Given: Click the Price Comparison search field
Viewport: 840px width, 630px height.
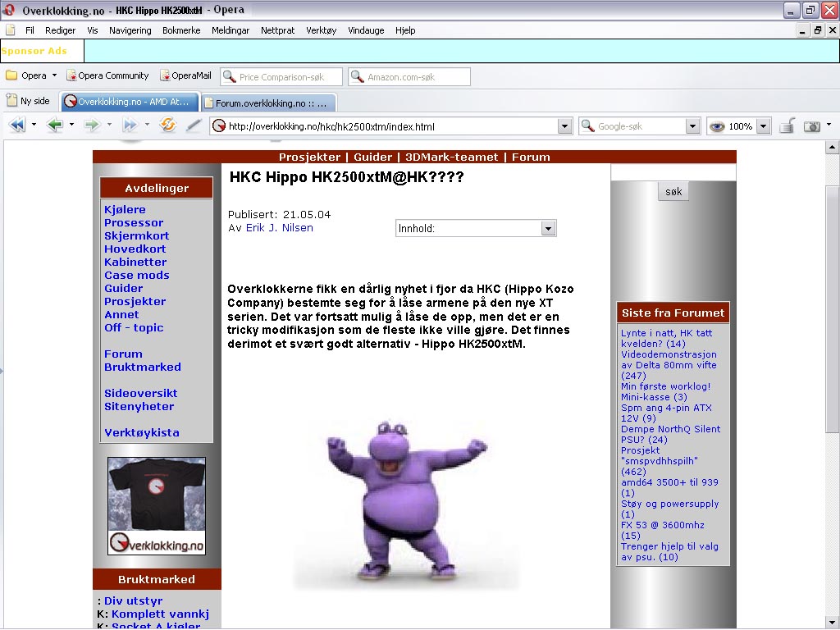Looking at the screenshot, I should click(x=281, y=76).
